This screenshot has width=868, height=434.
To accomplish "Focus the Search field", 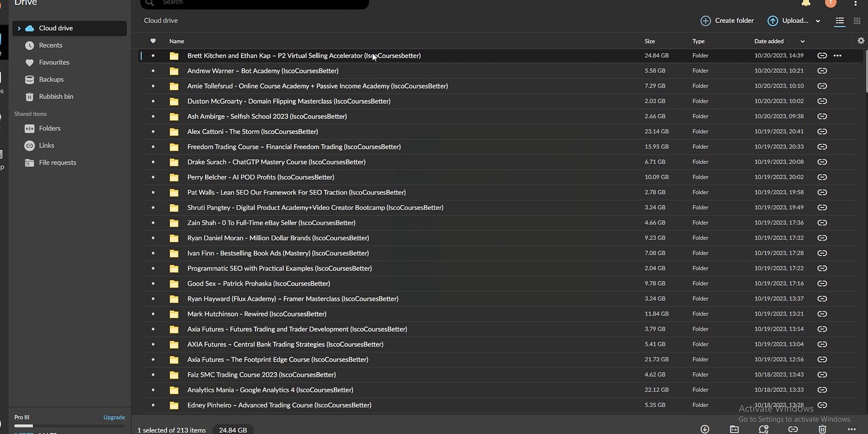I will [x=254, y=3].
